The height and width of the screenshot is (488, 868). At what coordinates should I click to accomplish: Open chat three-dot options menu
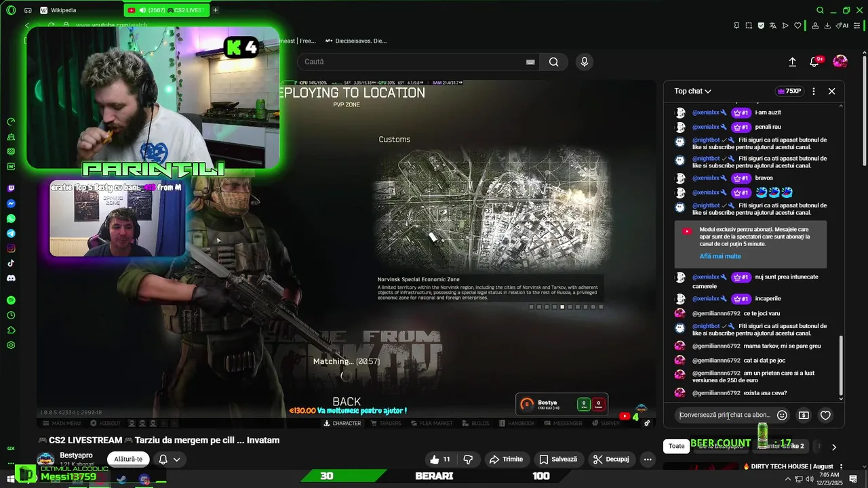(814, 91)
